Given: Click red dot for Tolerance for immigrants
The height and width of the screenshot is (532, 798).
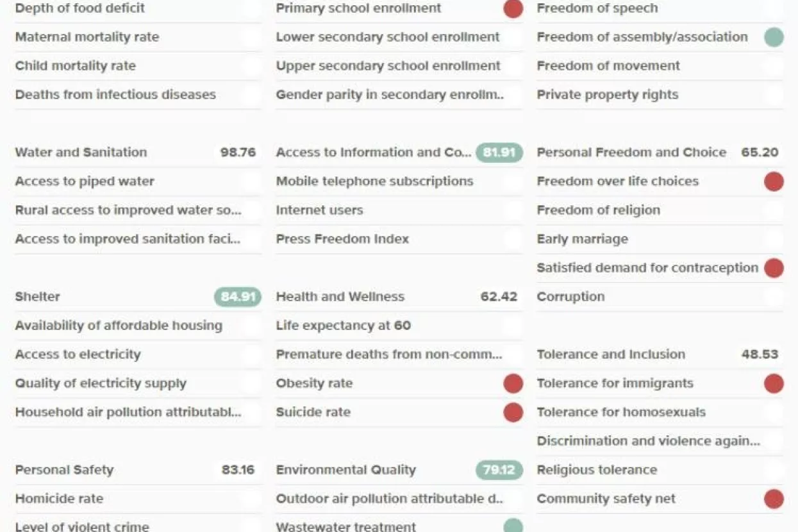Looking at the screenshot, I should pyautogui.click(x=774, y=383).
